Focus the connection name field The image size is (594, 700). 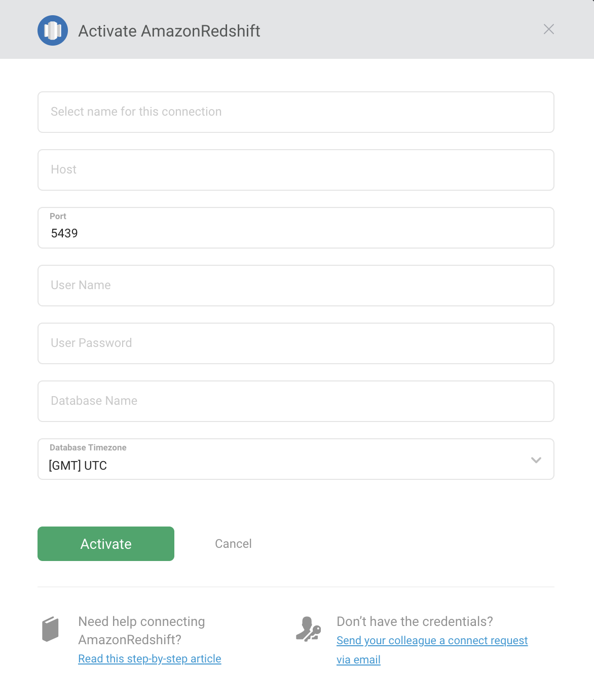295,112
